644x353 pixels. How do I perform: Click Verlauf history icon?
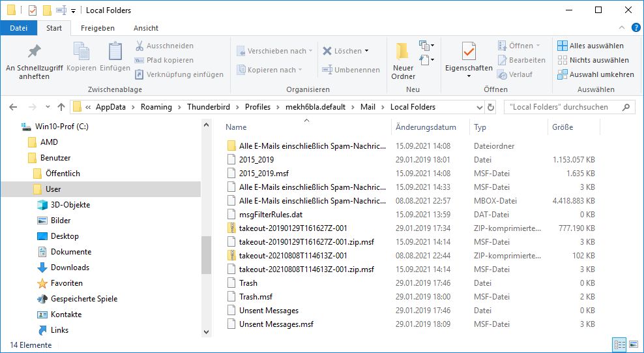click(x=502, y=74)
